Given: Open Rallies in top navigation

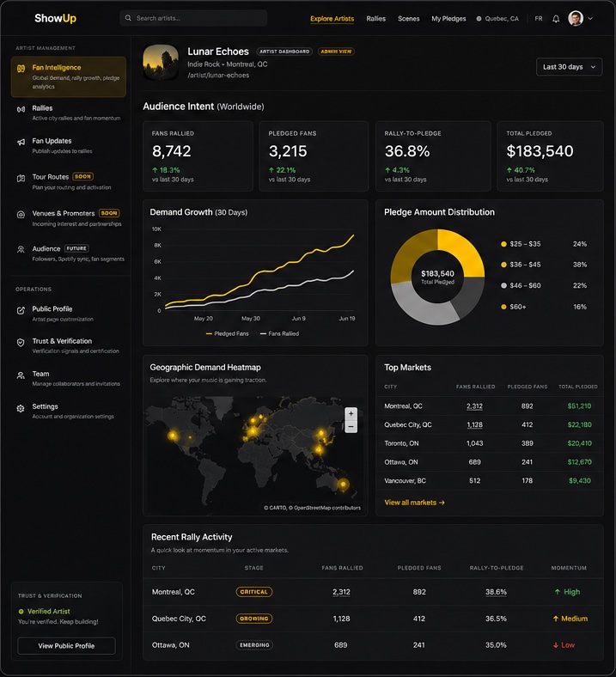Looking at the screenshot, I should [x=376, y=19].
